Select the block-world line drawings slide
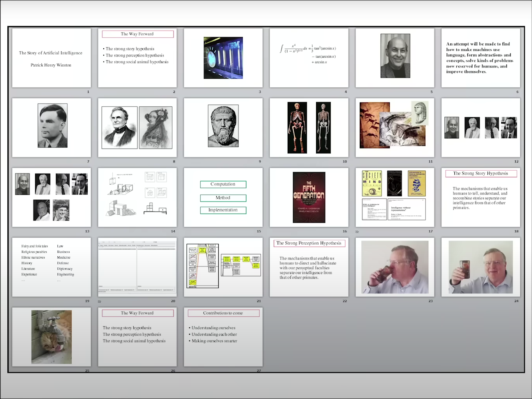The height and width of the screenshot is (399, 532). (x=137, y=197)
